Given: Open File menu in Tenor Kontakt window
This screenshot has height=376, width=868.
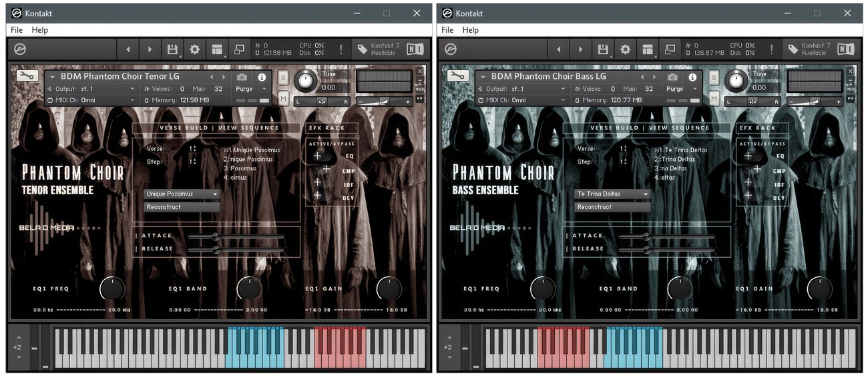Looking at the screenshot, I should (x=17, y=30).
